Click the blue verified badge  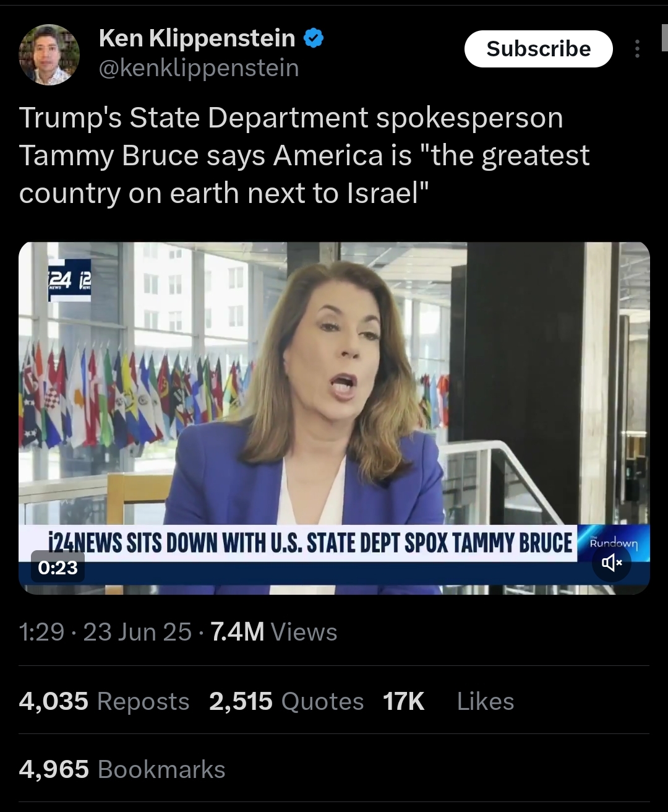(314, 39)
